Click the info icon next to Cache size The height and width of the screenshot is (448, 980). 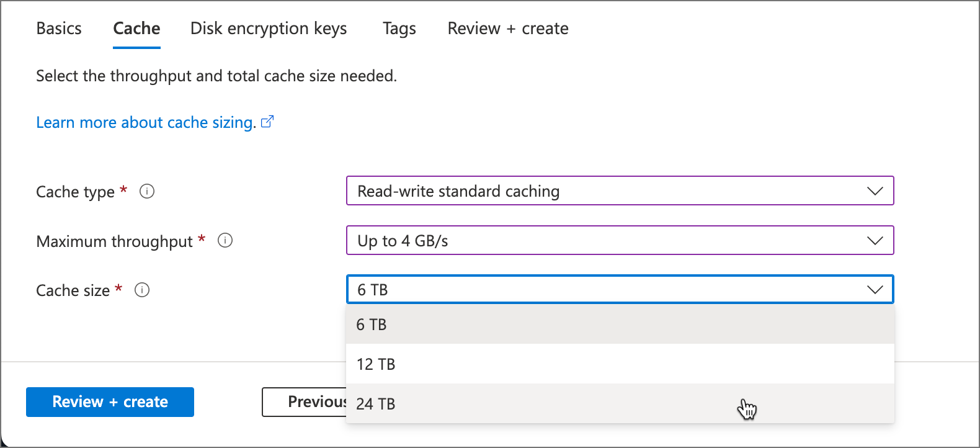142,290
